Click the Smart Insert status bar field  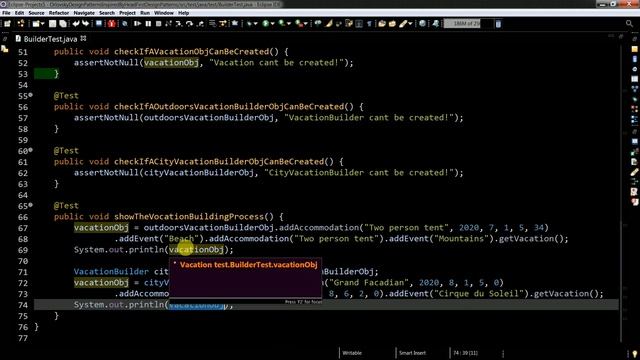(412, 353)
